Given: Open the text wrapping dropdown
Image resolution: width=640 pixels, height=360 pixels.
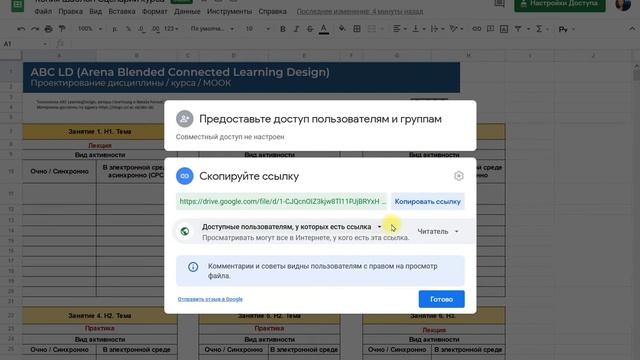Looking at the screenshot, I should point(437,29).
